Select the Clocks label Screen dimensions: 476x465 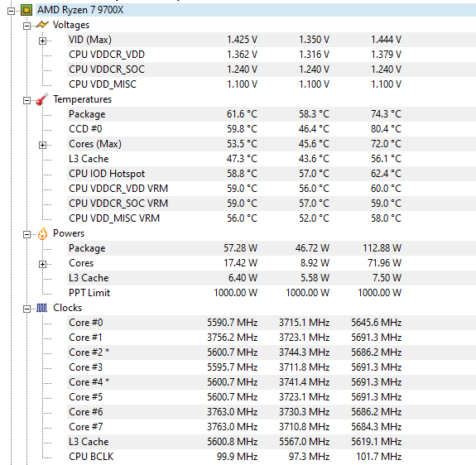click(67, 308)
